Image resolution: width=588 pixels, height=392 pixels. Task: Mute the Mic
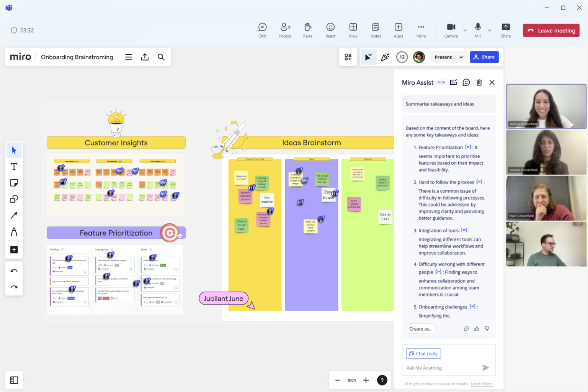(x=478, y=30)
